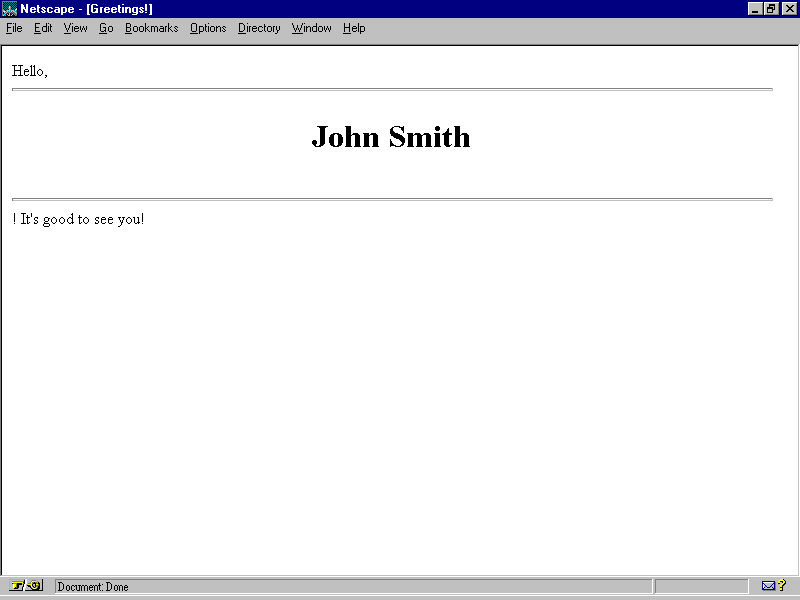800x600 pixels.
Task: Click the 'John Smith' heading
Action: pos(391,137)
